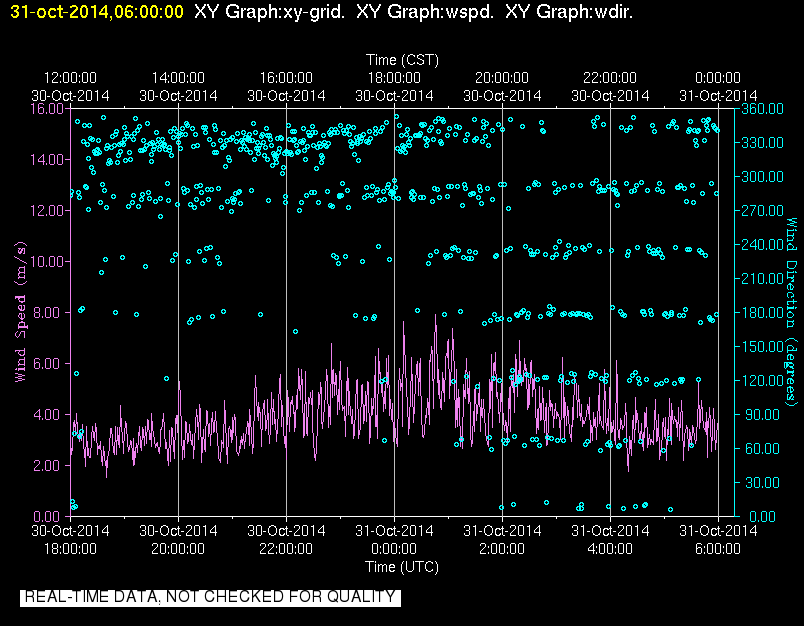The image size is (804, 626).
Task: Click the 12:00:00 30-Oct-2014 CST top tick label
Action: [x=70, y=87]
